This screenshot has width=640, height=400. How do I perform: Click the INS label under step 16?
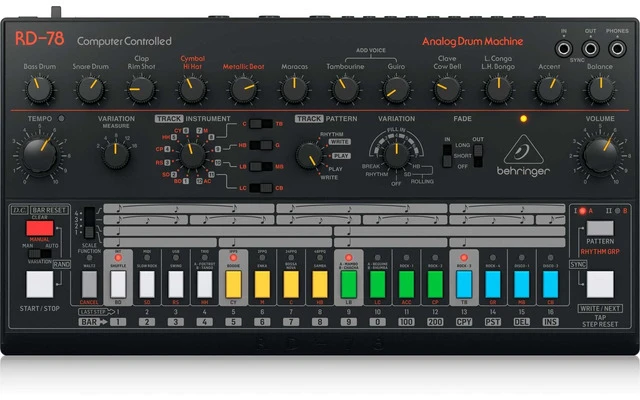click(550, 322)
